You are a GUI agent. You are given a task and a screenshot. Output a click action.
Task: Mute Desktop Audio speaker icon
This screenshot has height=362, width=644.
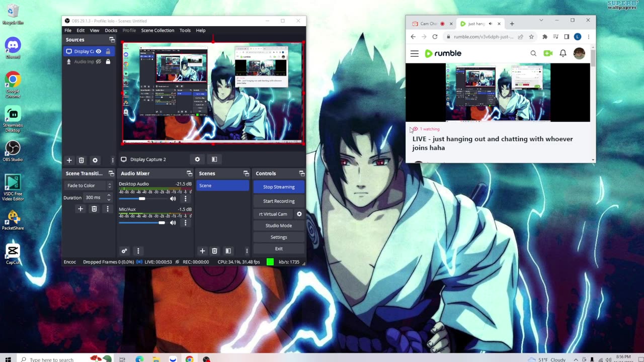(173, 199)
